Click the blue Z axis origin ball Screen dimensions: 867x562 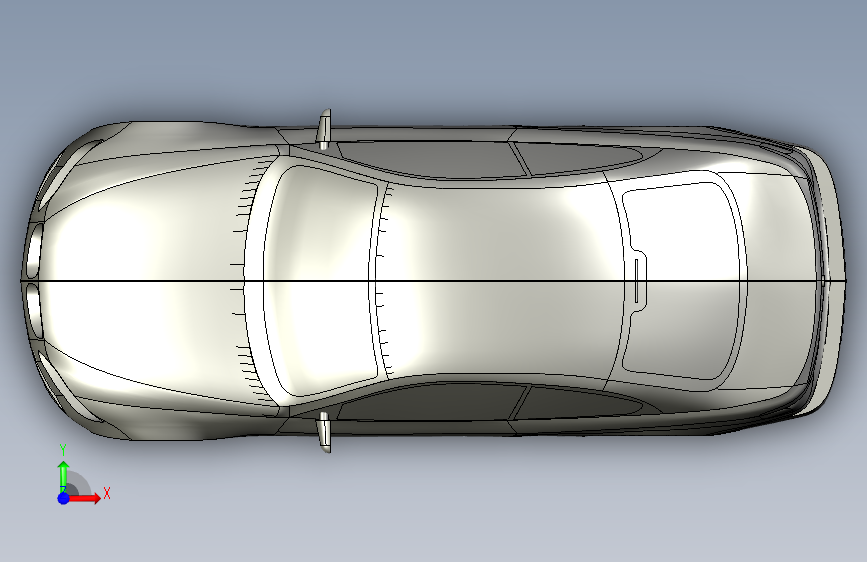[64, 498]
